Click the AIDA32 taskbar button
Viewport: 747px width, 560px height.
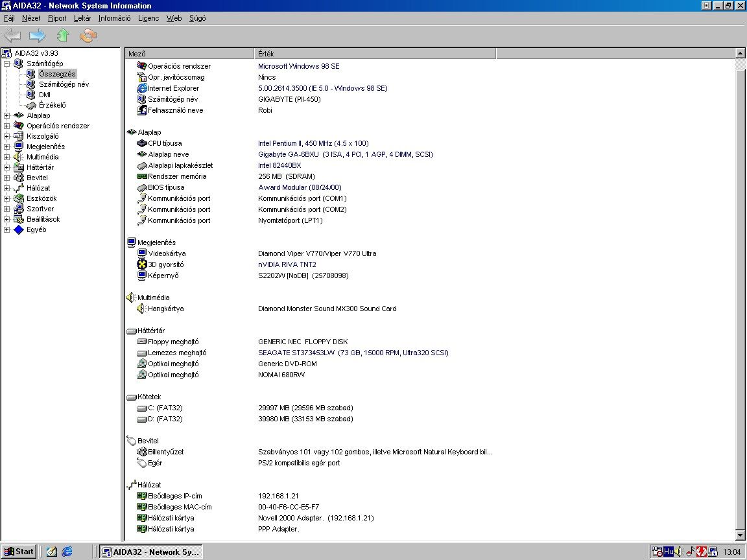[x=151, y=552]
